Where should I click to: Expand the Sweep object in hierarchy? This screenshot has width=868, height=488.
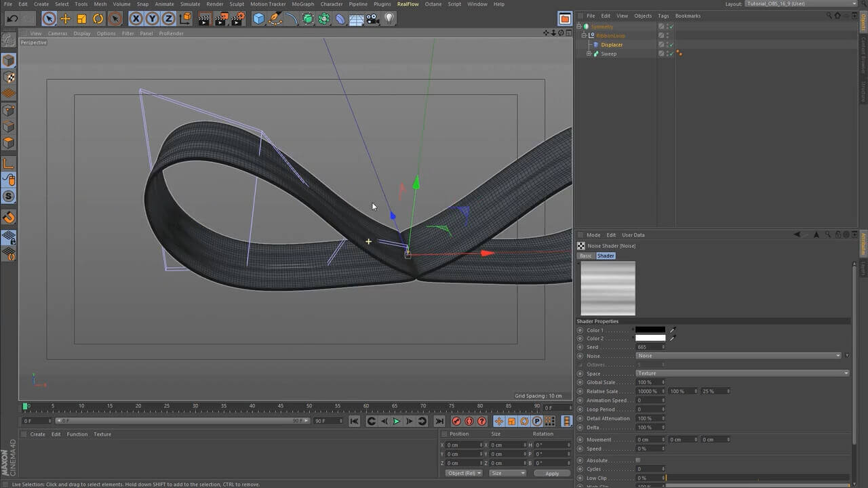[589, 54]
